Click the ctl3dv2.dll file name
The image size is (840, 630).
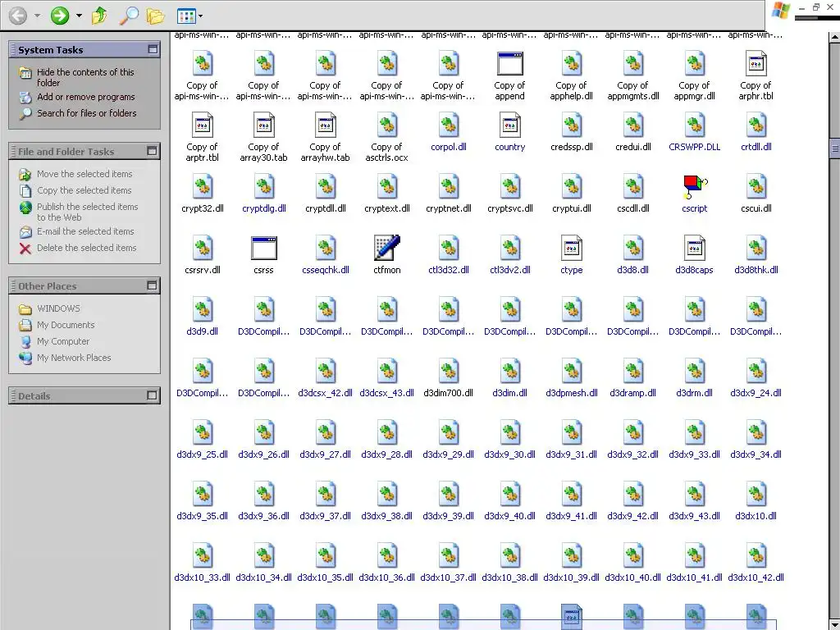(x=510, y=270)
